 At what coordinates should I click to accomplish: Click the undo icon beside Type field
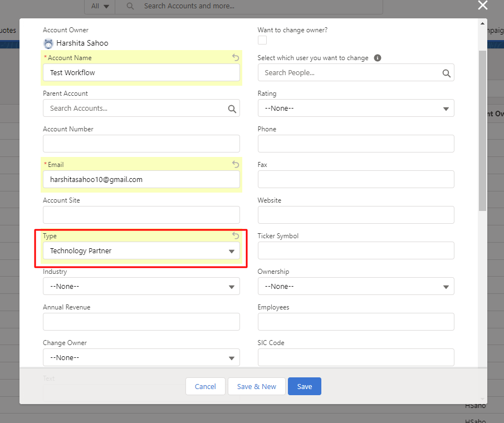point(236,235)
